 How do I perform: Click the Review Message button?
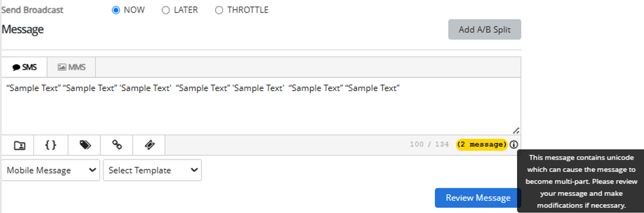coord(478,198)
